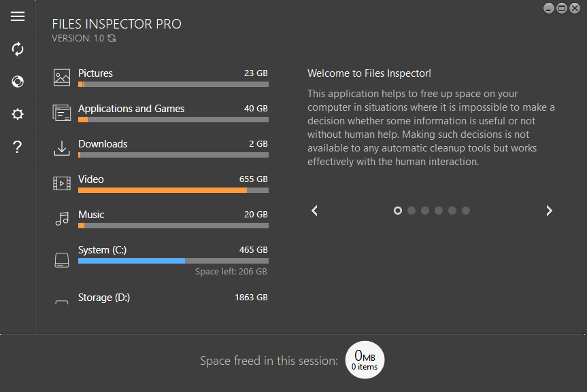Click the Music note icon
Screen dimensions: 587x392
[x=62, y=219]
